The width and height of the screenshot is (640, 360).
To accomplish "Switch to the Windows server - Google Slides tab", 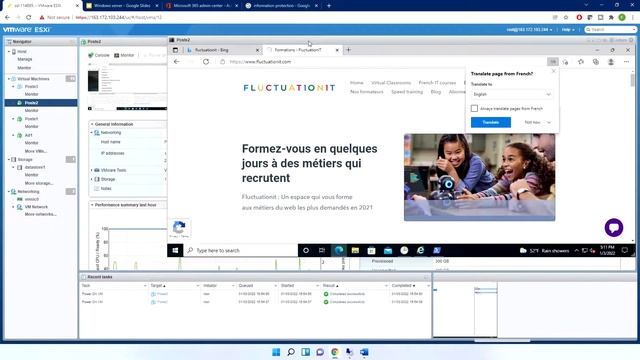I will [122, 6].
